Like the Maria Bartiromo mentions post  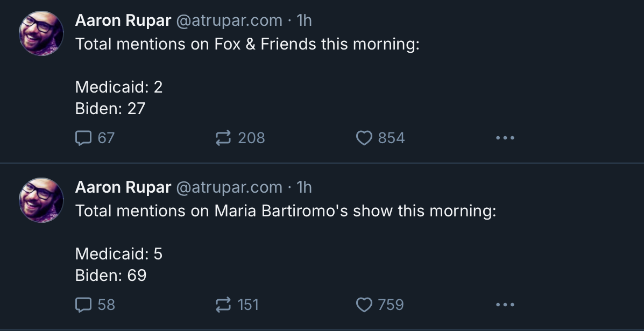pyautogui.click(x=364, y=305)
